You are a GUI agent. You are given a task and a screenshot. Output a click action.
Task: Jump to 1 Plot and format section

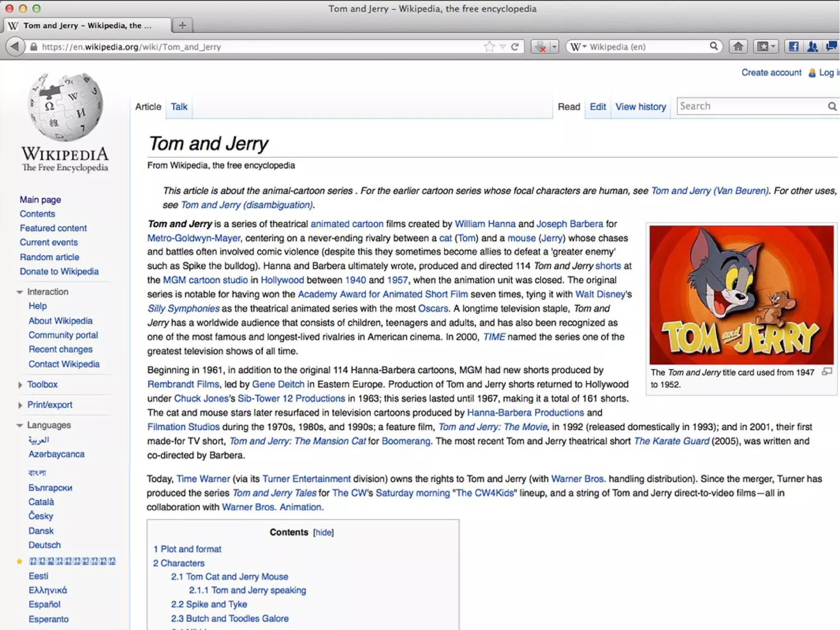[187, 549]
